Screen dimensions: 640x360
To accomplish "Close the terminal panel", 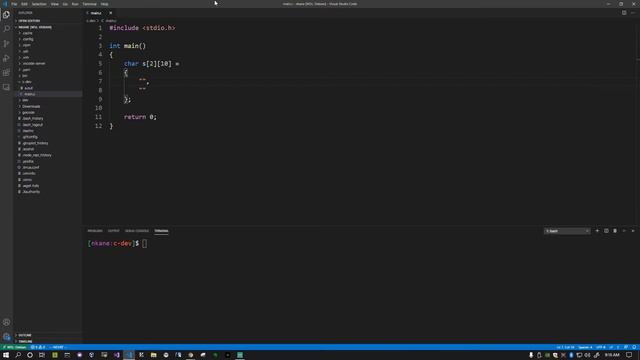I will tap(633, 231).
